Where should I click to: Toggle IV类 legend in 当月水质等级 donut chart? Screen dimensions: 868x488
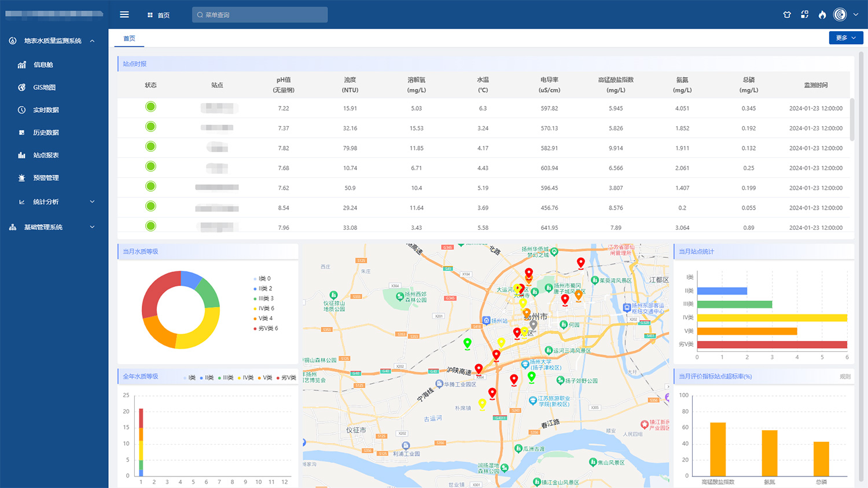(x=266, y=309)
